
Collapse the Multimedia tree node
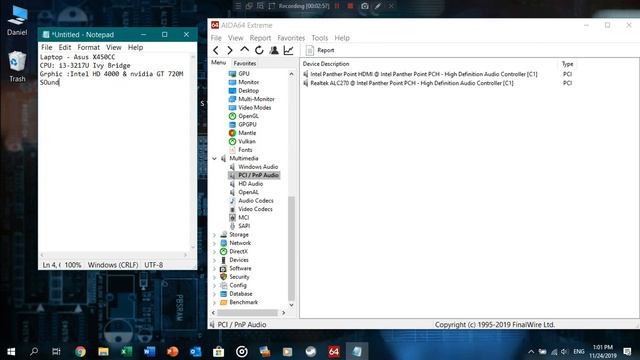[x=214, y=158]
